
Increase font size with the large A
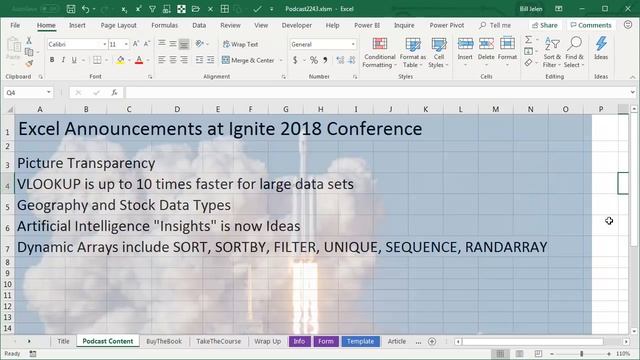[136, 44]
